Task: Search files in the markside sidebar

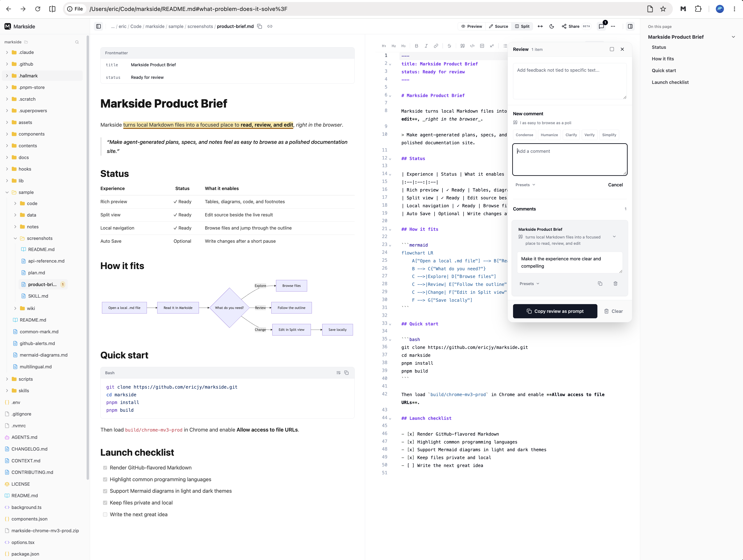Action: pos(77,42)
